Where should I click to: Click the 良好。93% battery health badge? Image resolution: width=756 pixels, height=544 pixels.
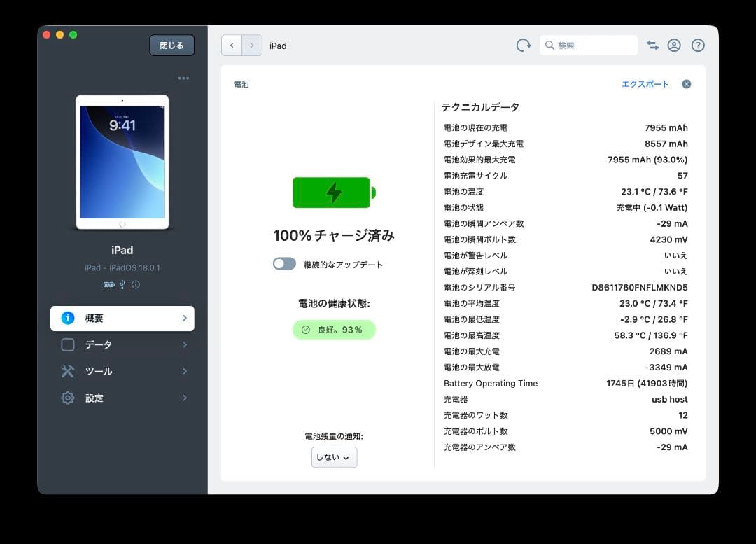(x=334, y=330)
